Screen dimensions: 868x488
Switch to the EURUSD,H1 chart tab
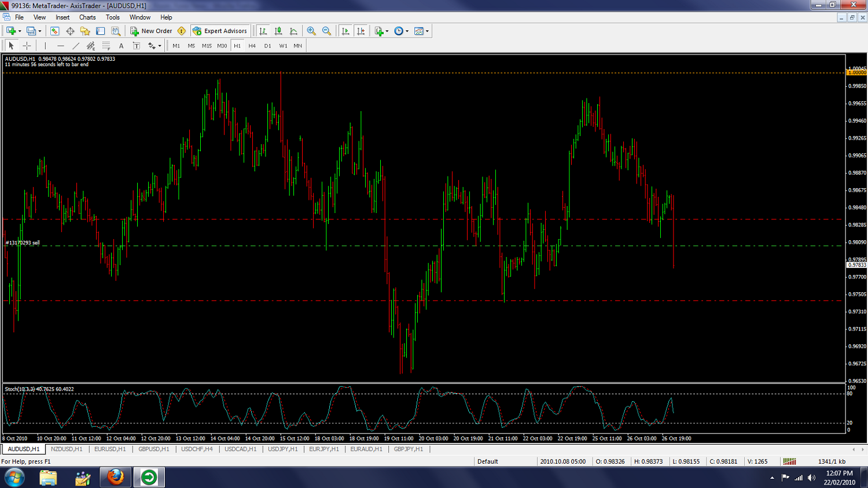tap(110, 449)
